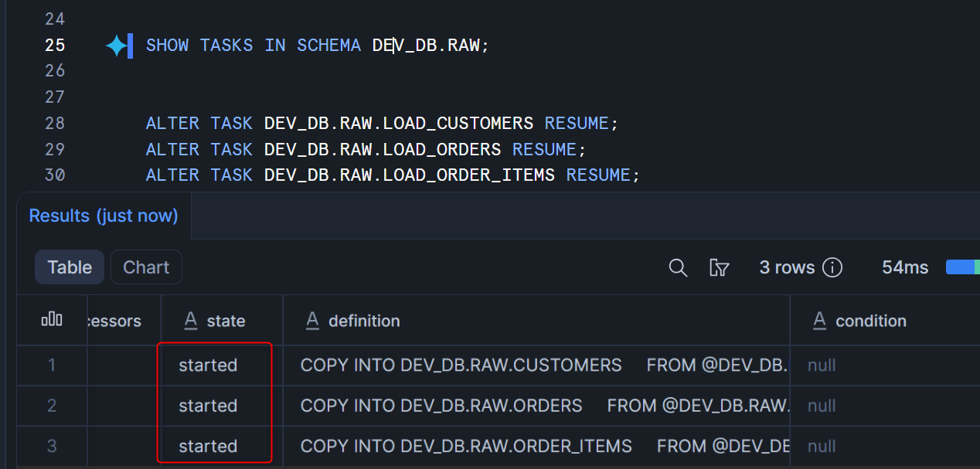The image size is (980, 469).
Task: Select the COPY INTO DEV_DB.RAW.ORDERS definition cell
Action: click(x=441, y=406)
